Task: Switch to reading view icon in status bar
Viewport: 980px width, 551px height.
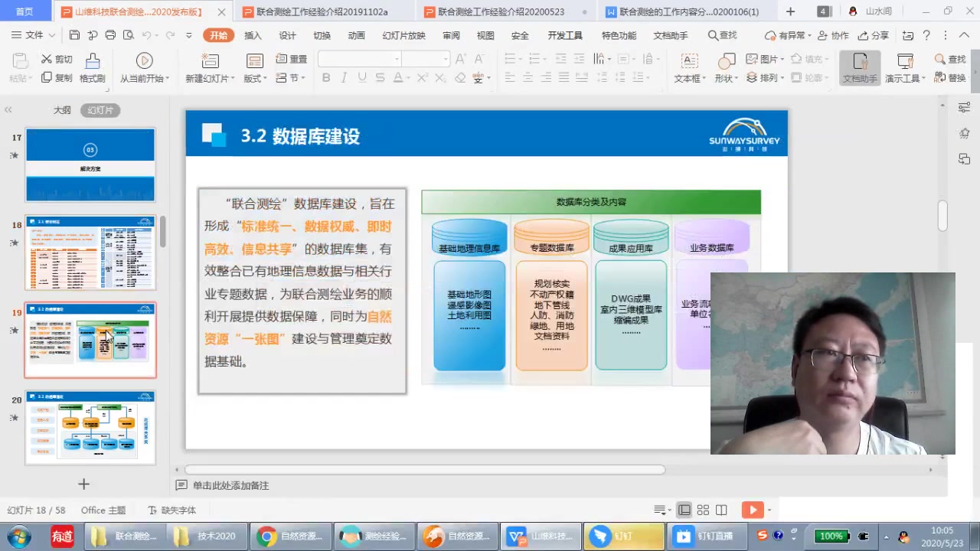Action: (x=721, y=510)
